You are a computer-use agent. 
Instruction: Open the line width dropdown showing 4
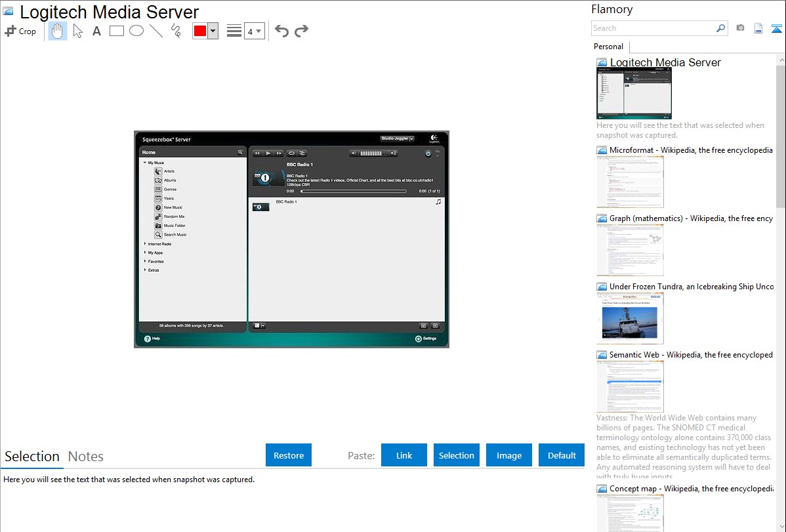(255, 31)
